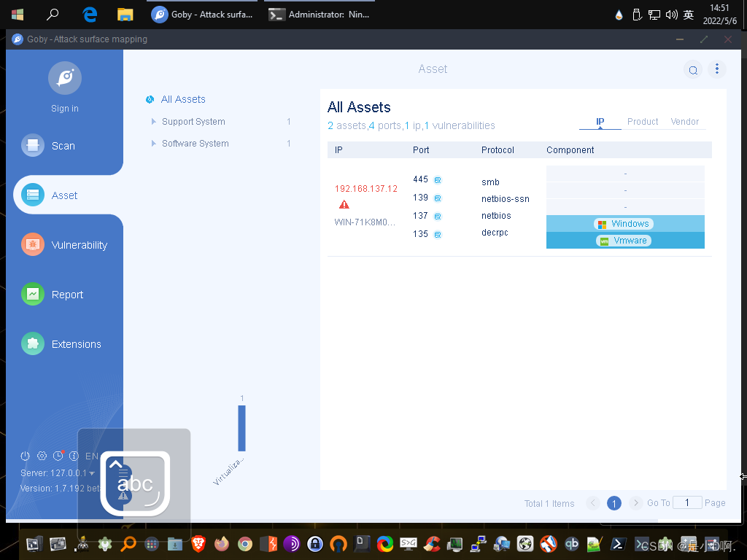Screen dimensions: 747x560
Task: Open the three-dot more options menu
Action: [716, 69]
